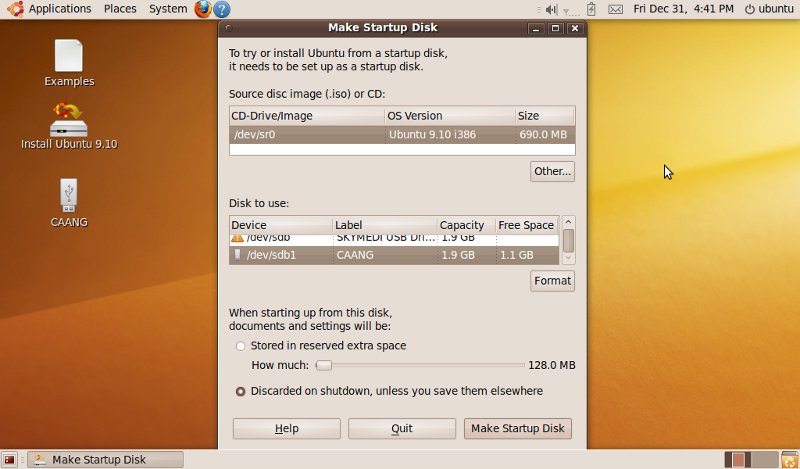Click the scroll-down arrow of disk list
Screen dimensions: 800x469
coord(568,258)
